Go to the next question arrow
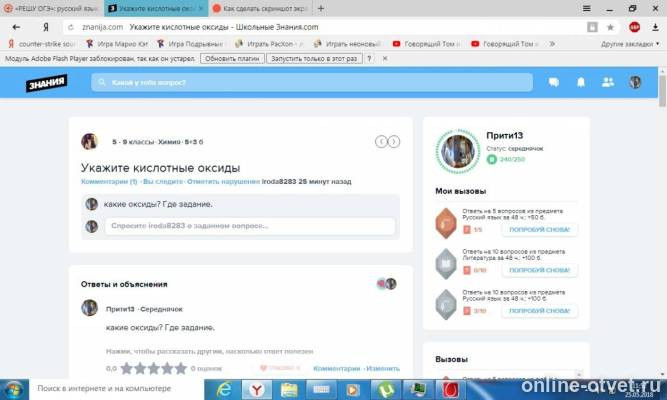The image size is (667, 400). pyautogui.click(x=394, y=142)
